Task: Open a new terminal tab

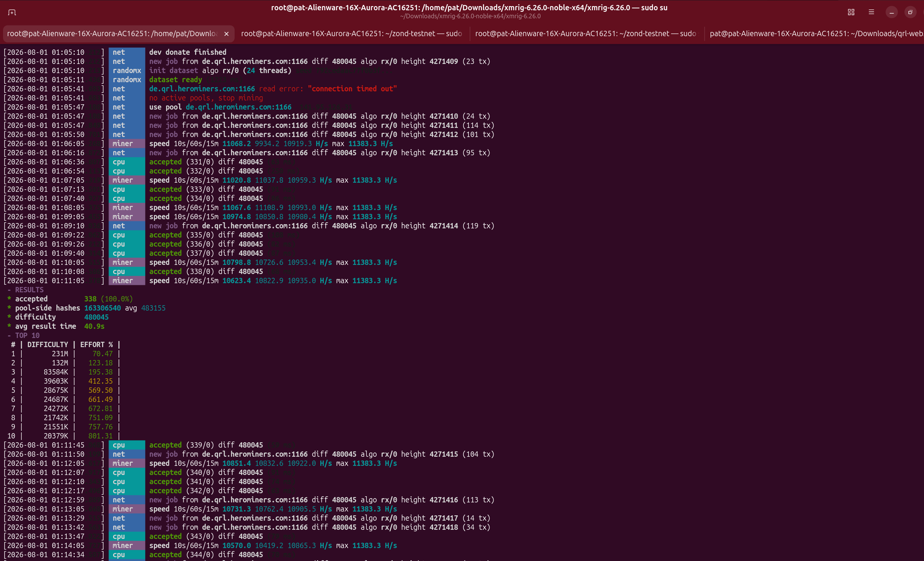Action: (x=12, y=12)
